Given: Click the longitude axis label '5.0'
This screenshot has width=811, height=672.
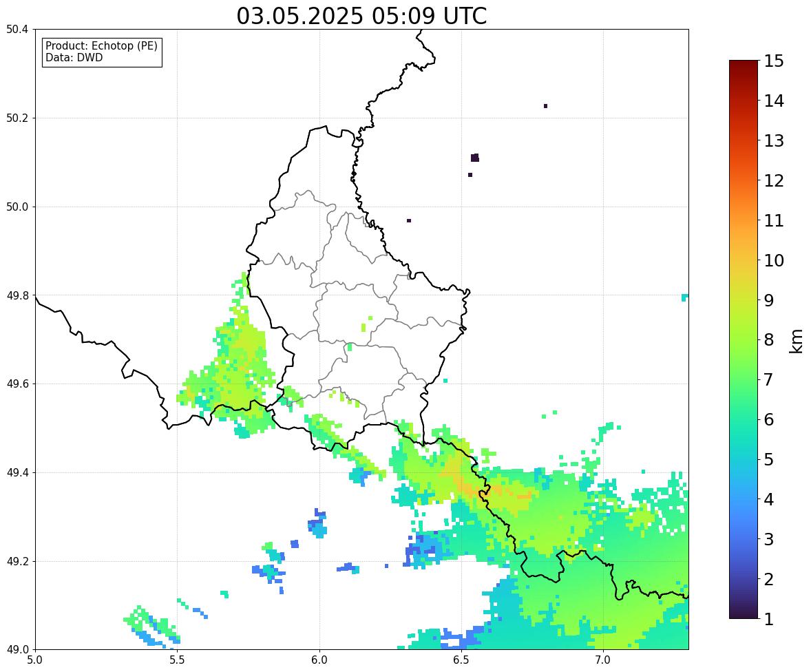Looking at the screenshot, I should click(35, 660).
